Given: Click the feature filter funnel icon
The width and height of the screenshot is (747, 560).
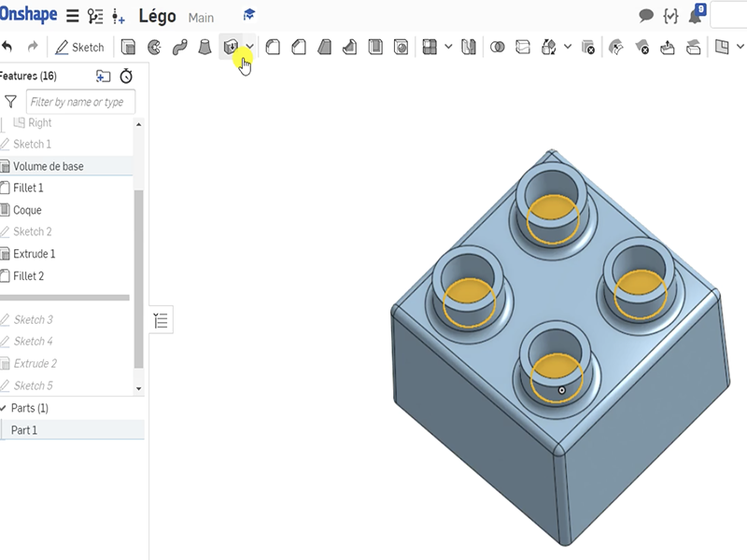Looking at the screenshot, I should pos(10,102).
